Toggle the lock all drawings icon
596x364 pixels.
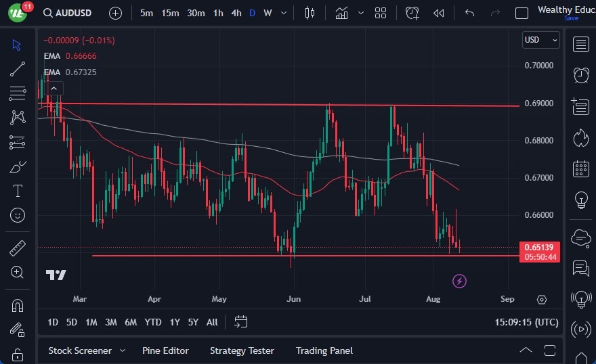click(18, 354)
